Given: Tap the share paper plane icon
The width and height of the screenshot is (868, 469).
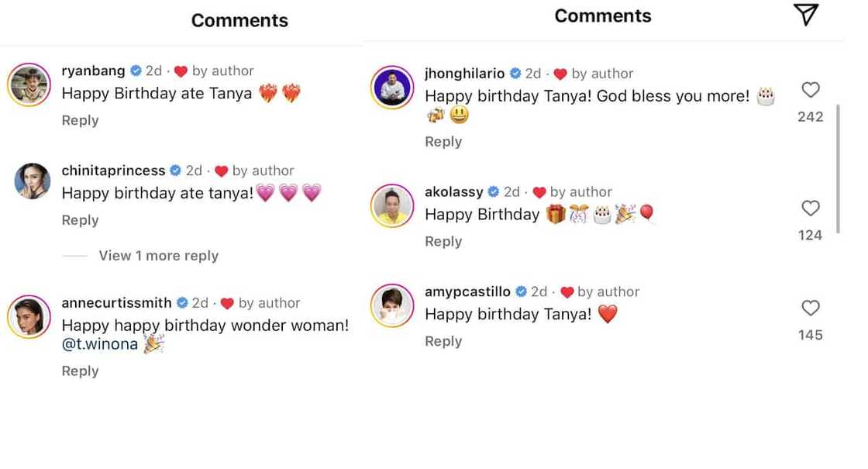Looking at the screenshot, I should pos(806,14).
